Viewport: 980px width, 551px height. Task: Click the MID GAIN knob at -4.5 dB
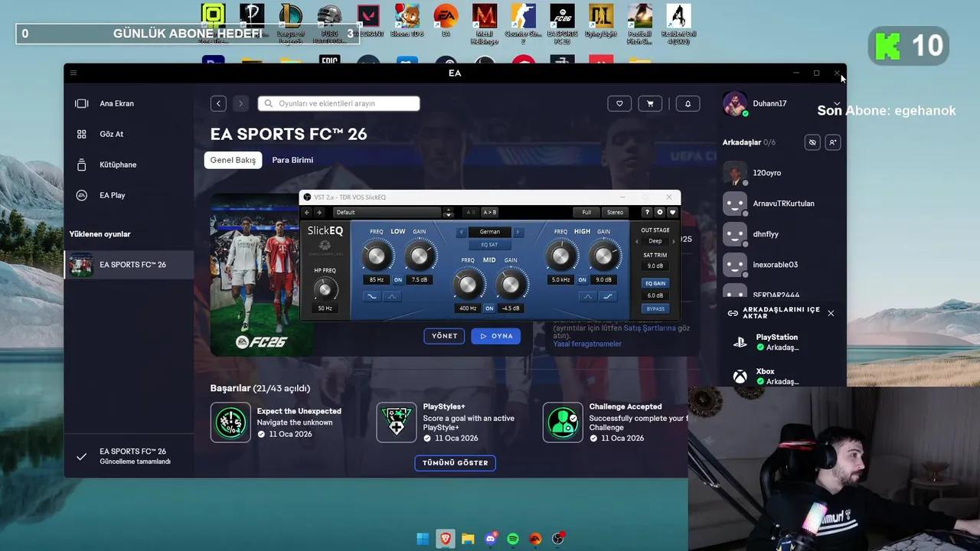pyautogui.click(x=511, y=285)
